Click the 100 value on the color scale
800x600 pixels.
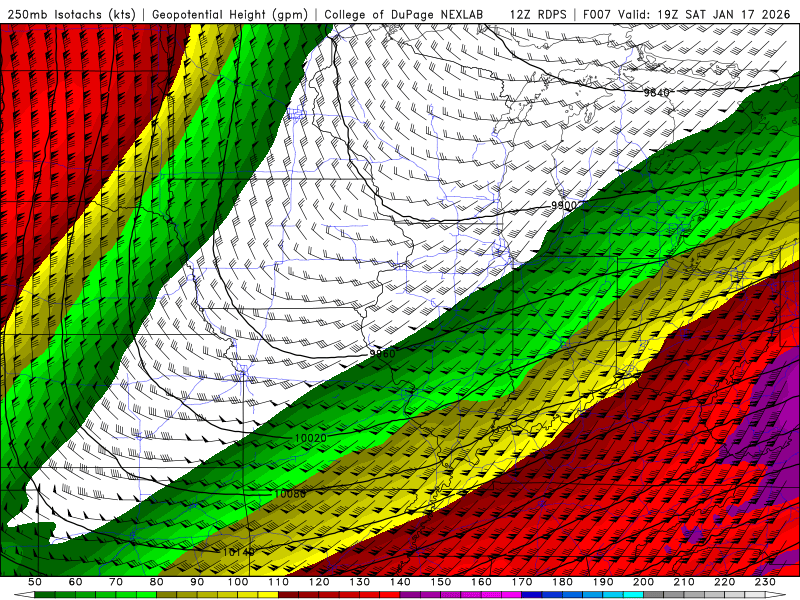pyautogui.click(x=238, y=582)
